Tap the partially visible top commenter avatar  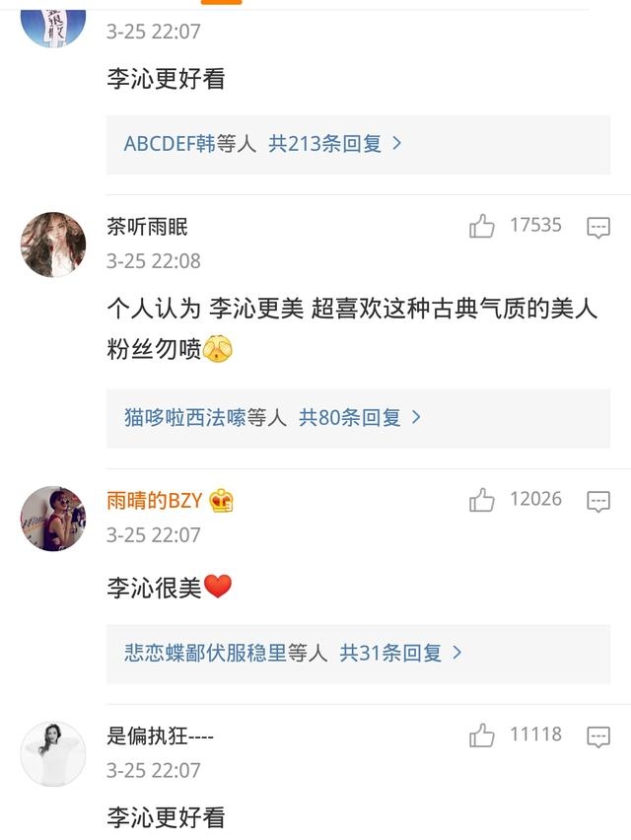point(53,24)
